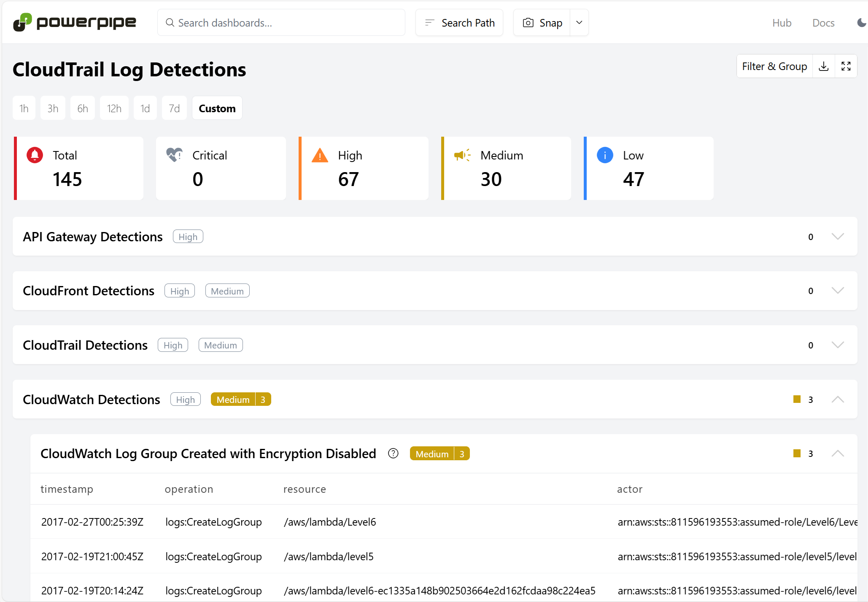Click High tag on API Gateway Detections
Screen dimensions: 868x602
click(188, 237)
